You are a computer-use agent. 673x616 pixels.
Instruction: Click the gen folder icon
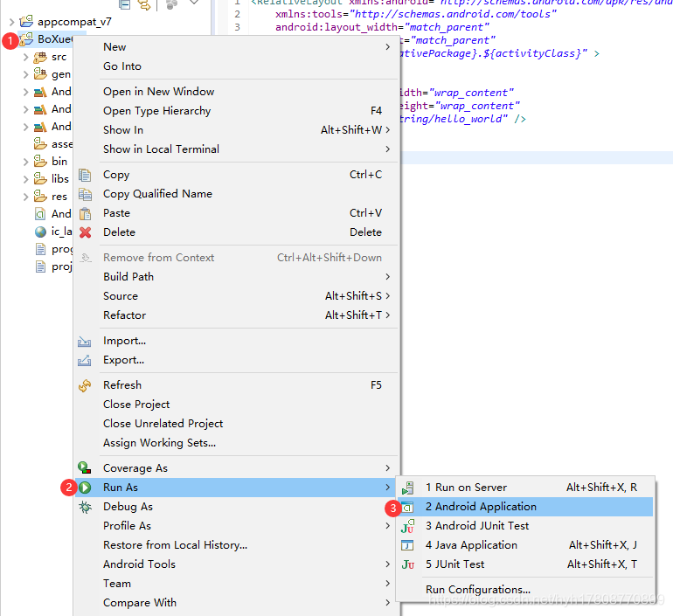tap(40, 73)
